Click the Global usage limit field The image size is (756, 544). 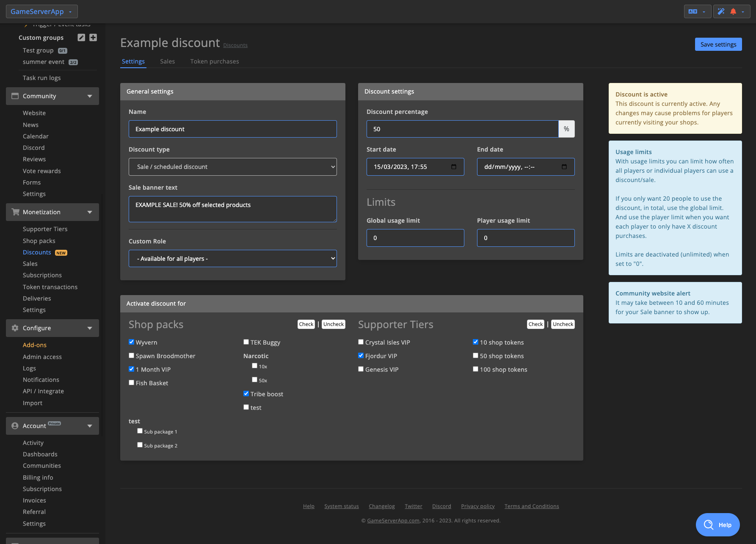pos(415,238)
